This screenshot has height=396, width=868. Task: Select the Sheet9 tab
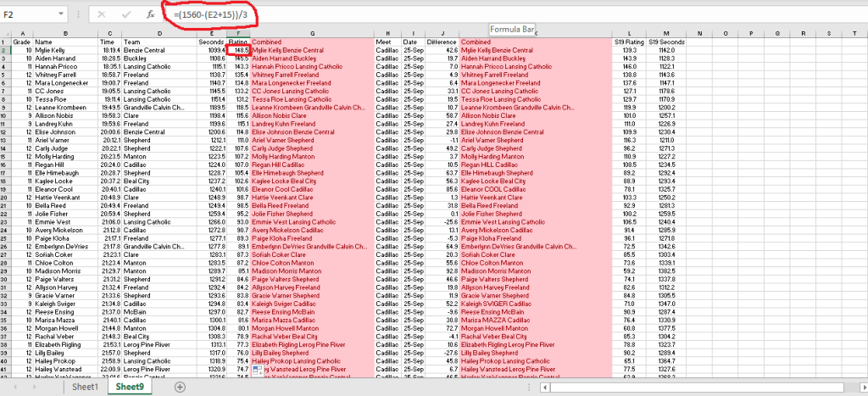(x=131, y=387)
